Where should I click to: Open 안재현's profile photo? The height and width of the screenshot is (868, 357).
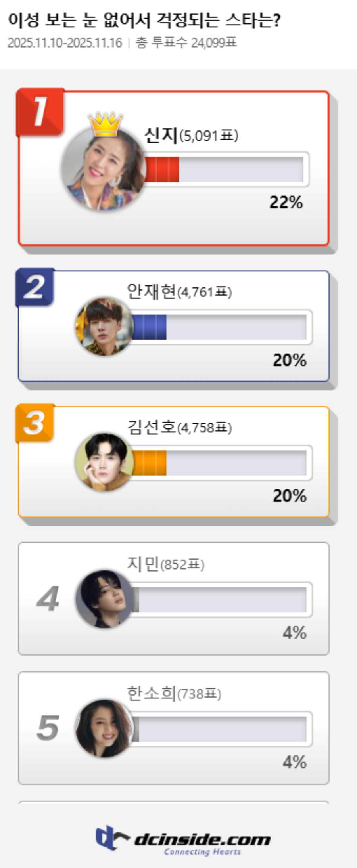pos(104,326)
